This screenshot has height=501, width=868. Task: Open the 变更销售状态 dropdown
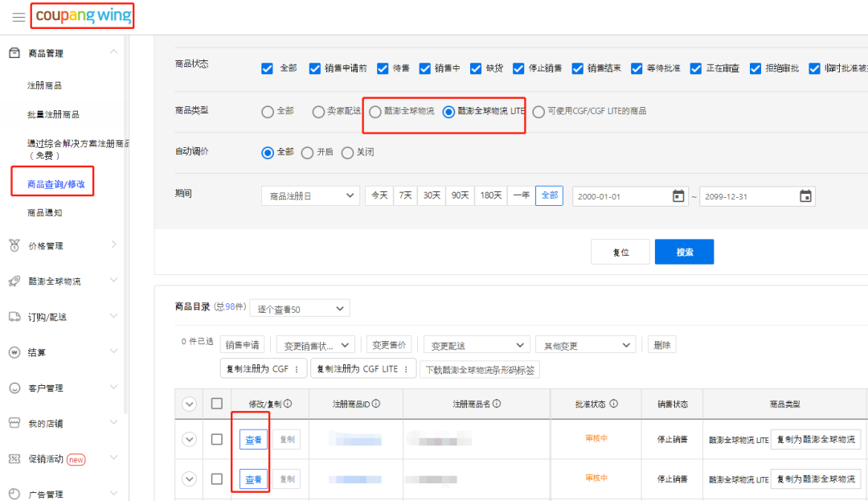(316, 345)
